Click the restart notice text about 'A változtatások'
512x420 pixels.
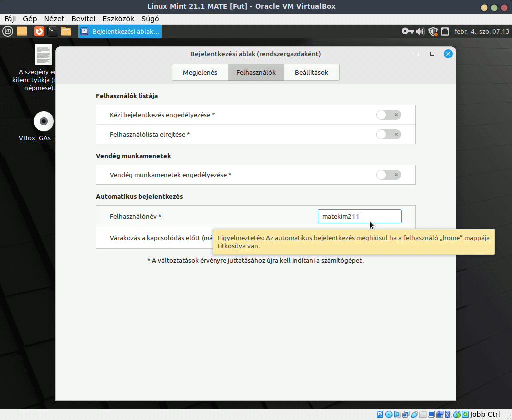[255, 260]
